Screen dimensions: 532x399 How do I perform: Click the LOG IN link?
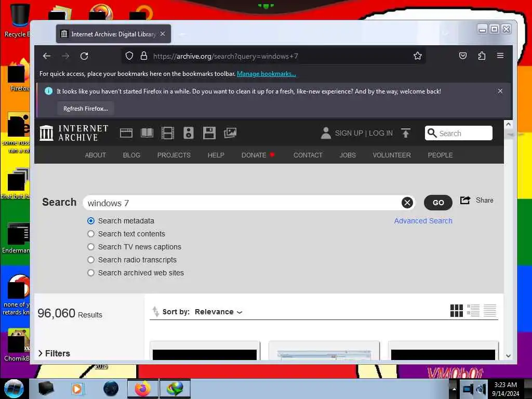pos(381,133)
